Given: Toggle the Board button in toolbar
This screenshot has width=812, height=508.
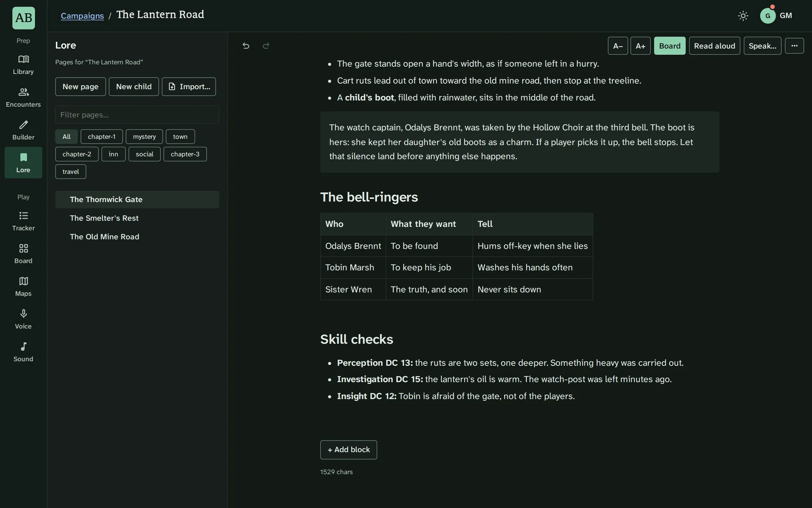Looking at the screenshot, I should pos(669,46).
